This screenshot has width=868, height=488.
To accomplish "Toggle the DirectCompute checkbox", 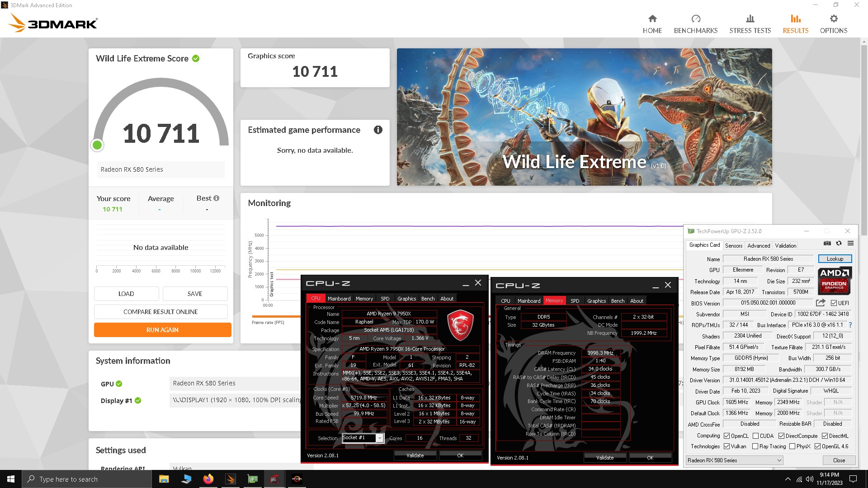I will pyautogui.click(x=781, y=436).
